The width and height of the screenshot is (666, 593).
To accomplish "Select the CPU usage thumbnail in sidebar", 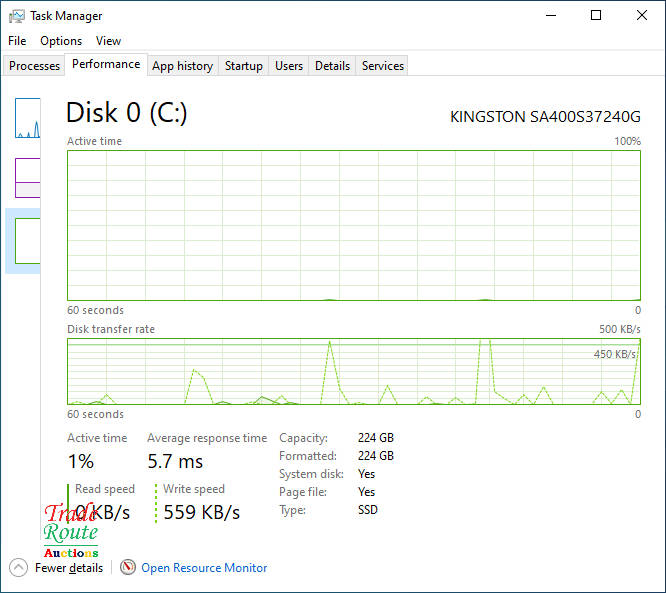I will [x=27, y=118].
